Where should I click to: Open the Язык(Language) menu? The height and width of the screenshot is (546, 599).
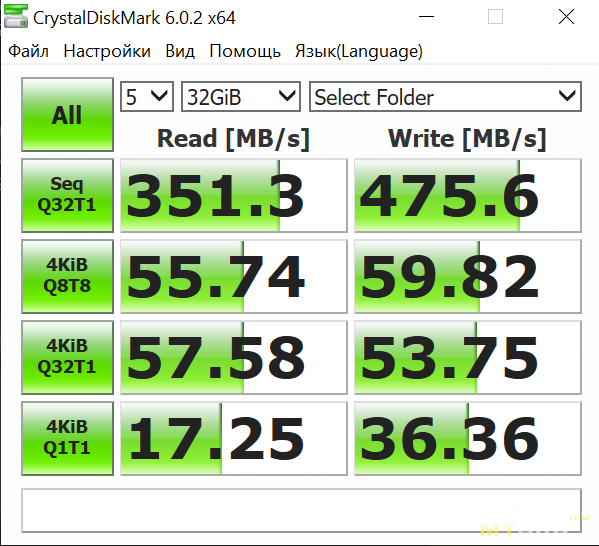pos(359,51)
